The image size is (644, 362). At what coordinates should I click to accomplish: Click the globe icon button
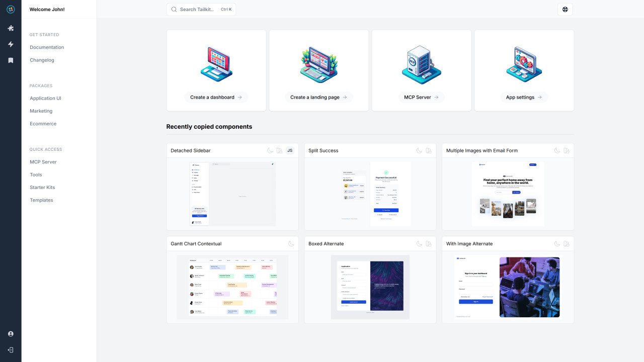565,9
